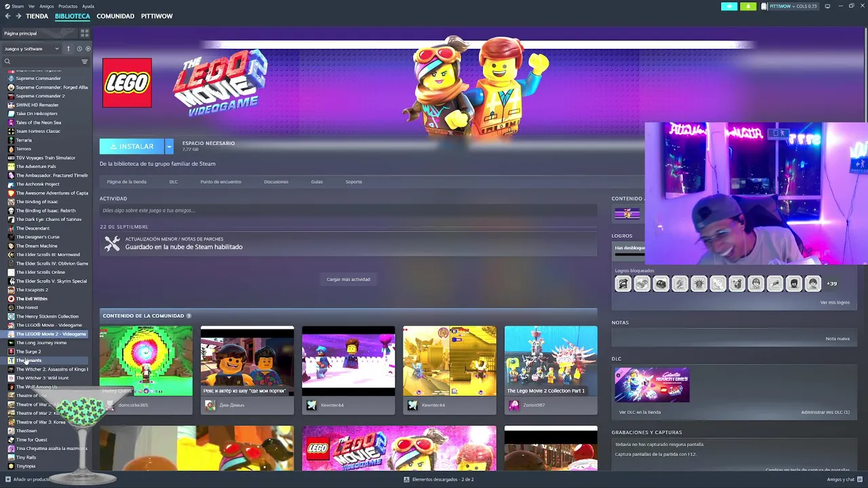Click the Instalar button
The width and height of the screenshot is (868, 488).
point(132,146)
